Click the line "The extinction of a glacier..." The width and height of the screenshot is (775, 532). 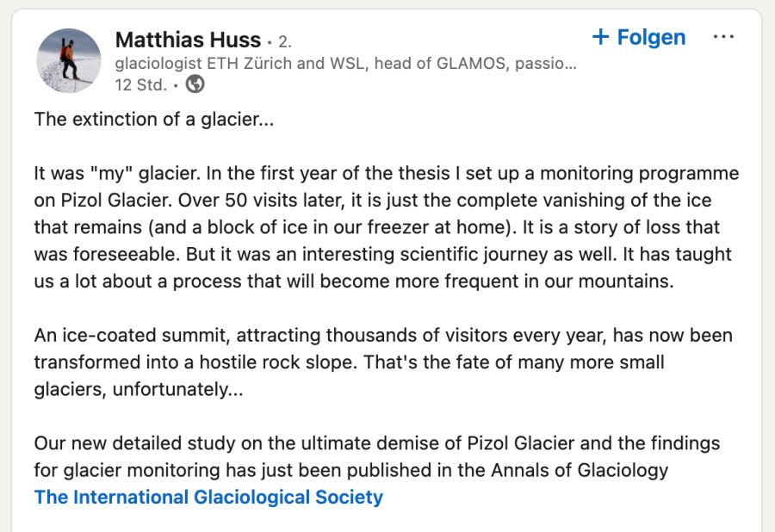154,120
